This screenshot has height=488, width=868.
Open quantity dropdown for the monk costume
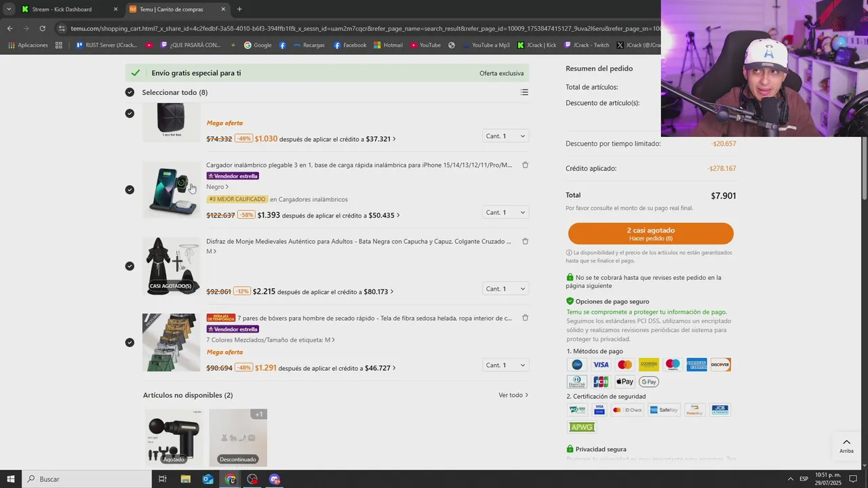coord(505,289)
